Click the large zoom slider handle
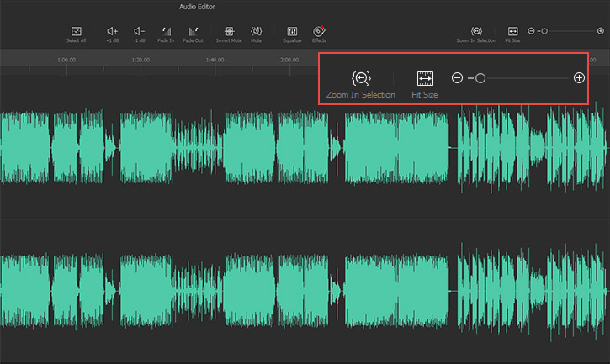 (480, 78)
